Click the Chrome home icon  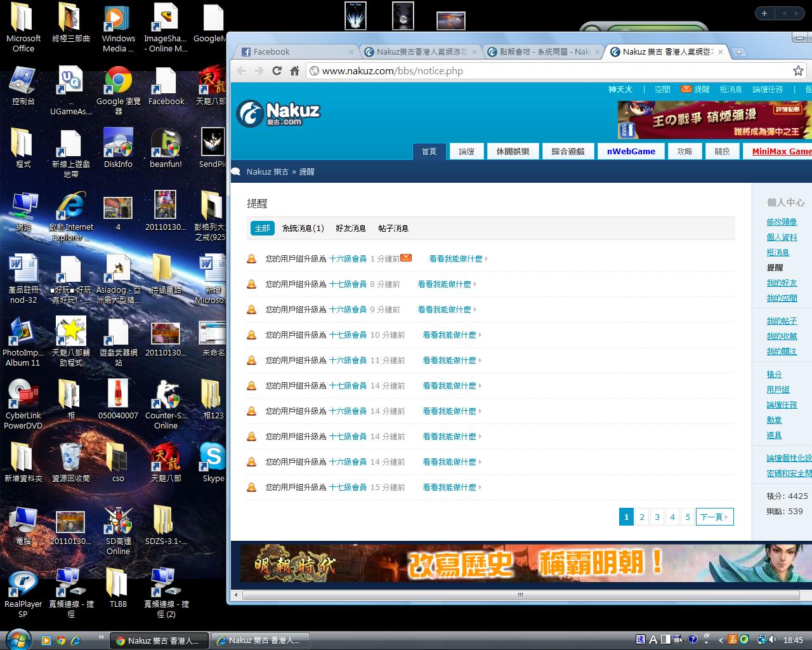click(294, 70)
